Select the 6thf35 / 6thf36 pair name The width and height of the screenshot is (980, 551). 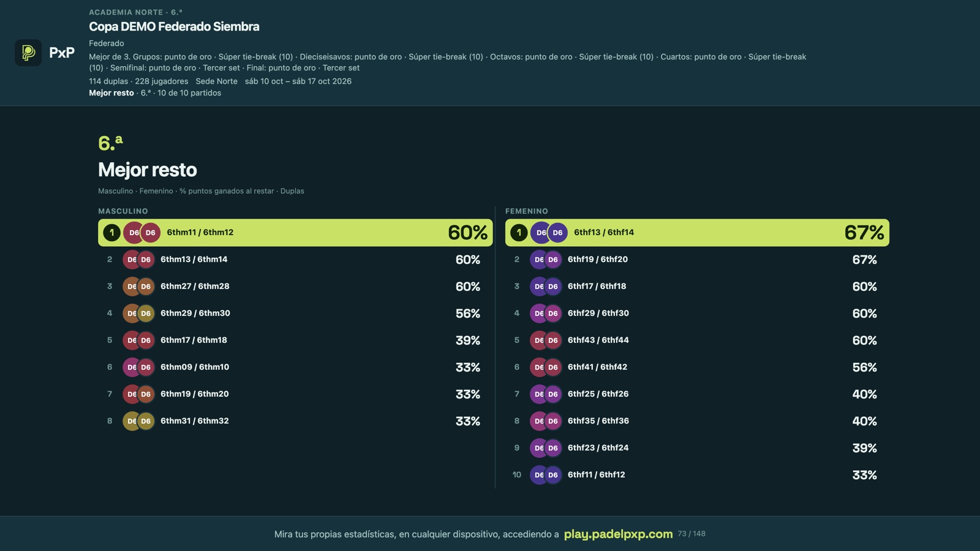click(x=598, y=421)
